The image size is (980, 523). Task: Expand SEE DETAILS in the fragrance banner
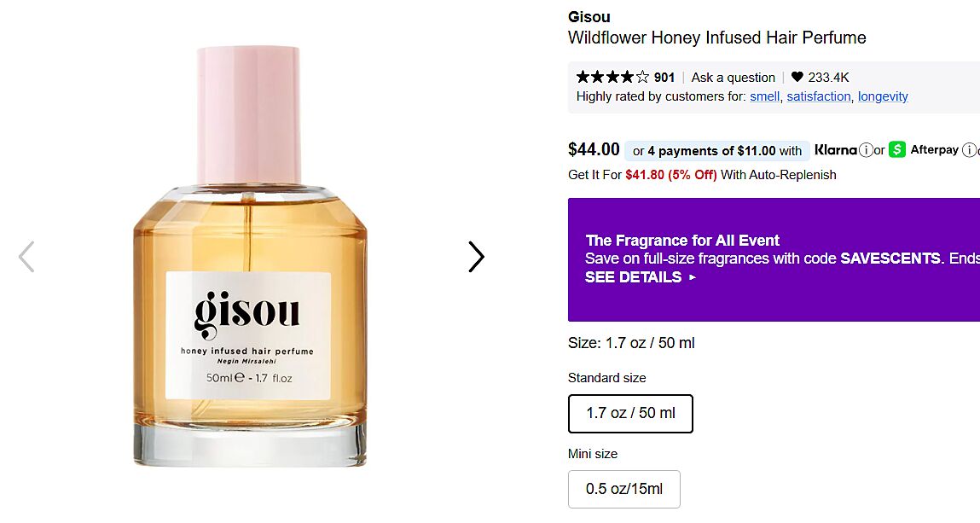pyautogui.click(x=633, y=276)
